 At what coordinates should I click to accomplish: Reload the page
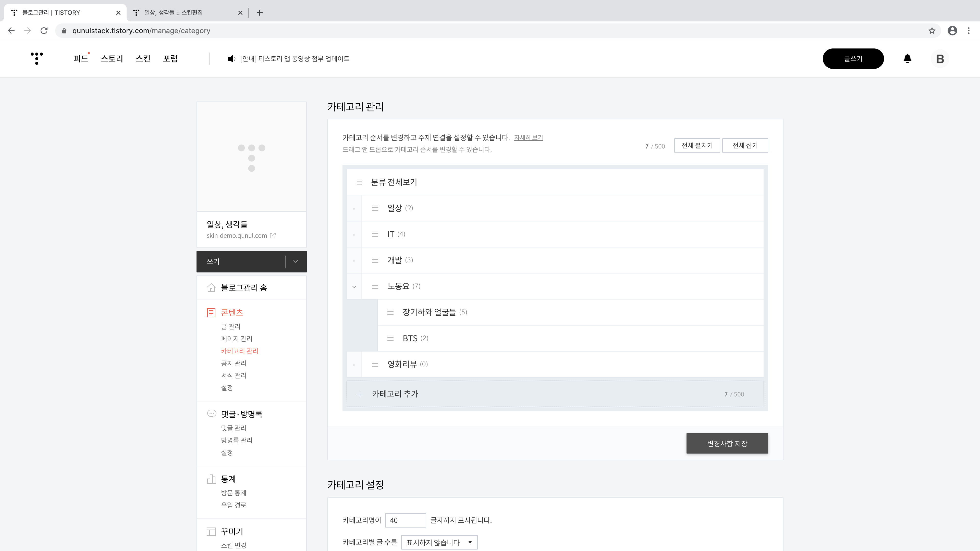coord(44,31)
